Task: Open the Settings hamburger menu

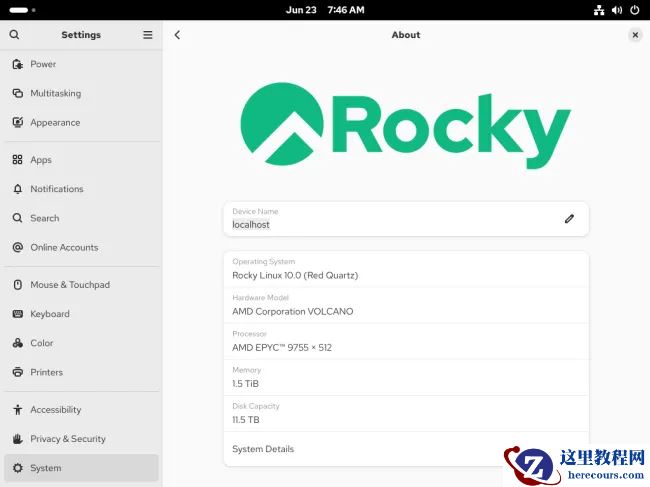Action: tap(148, 35)
